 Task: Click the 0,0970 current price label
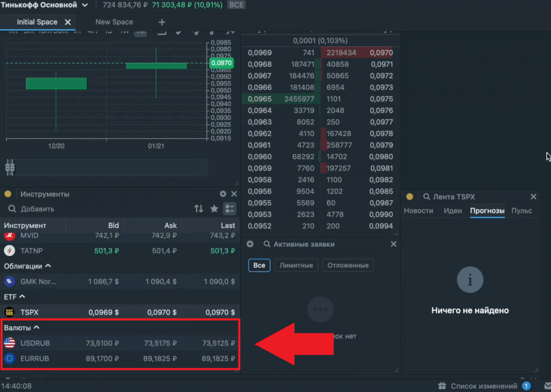click(221, 63)
